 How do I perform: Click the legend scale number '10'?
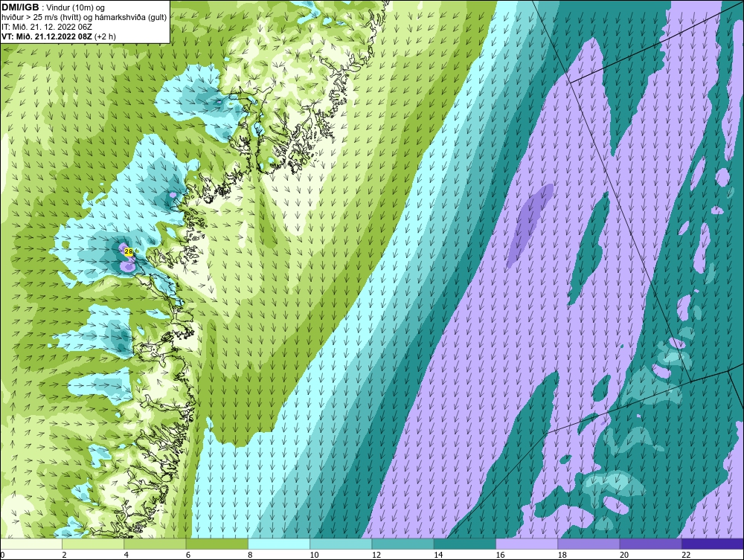314,556
